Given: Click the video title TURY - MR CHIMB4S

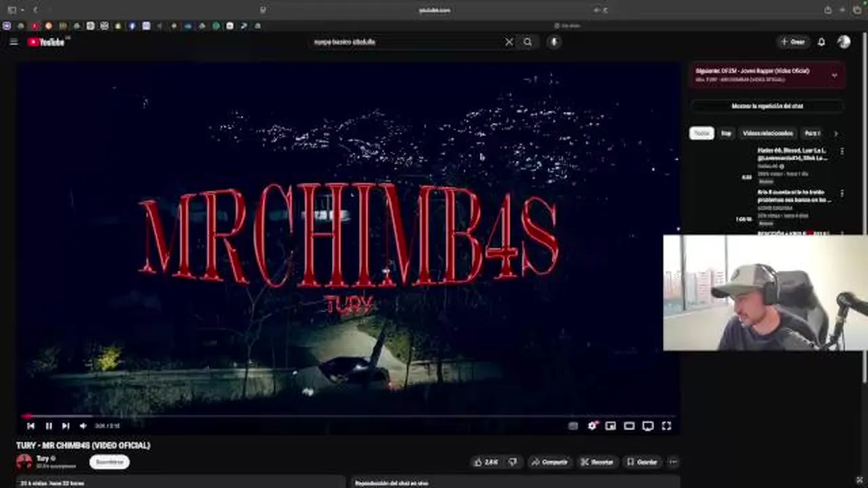Looking at the screenshot, I should point(83,445).
